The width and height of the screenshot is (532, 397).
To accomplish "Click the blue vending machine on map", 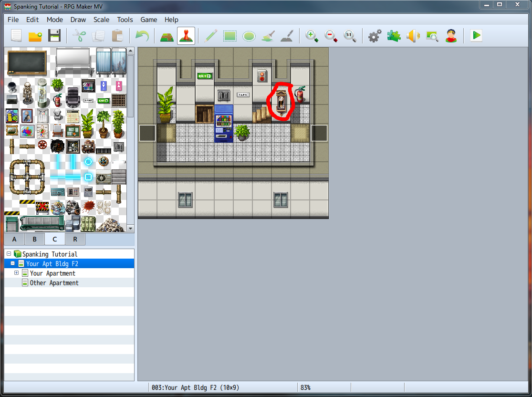I will click(x=224, y=123).
